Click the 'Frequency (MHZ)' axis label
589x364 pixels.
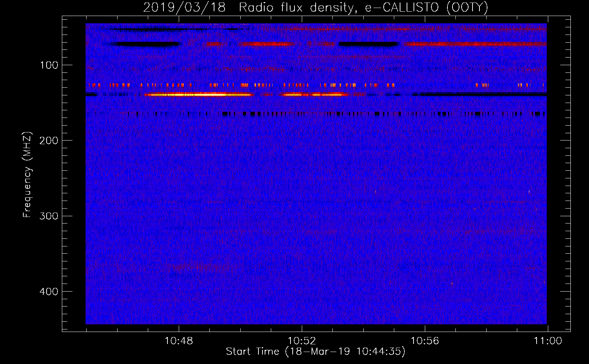coord(27,174)
